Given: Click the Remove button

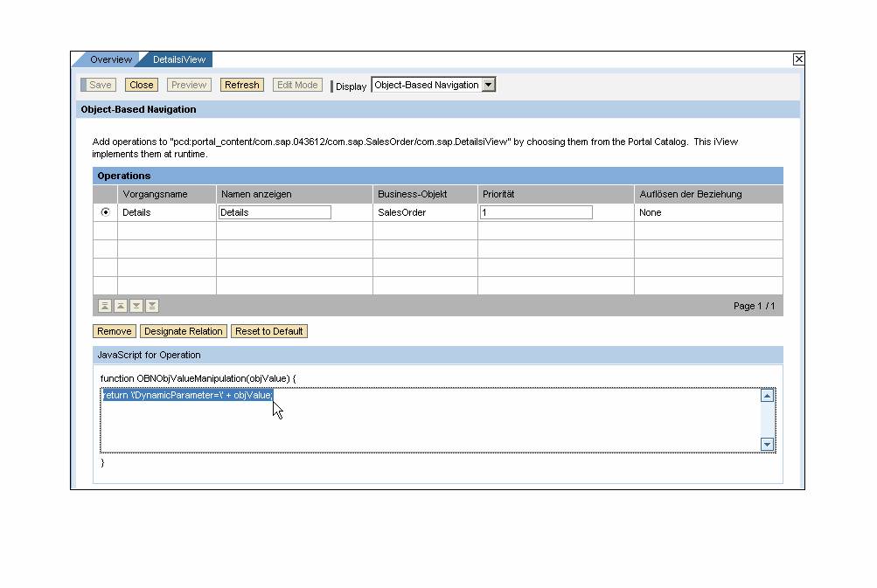Looking at the screenshot, I should tap(115, 331).
